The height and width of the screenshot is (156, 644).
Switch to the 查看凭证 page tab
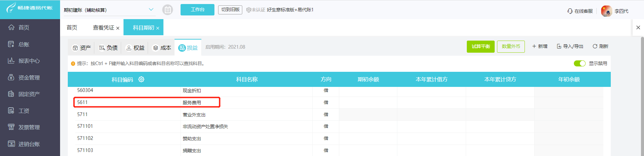click(103, 28)
